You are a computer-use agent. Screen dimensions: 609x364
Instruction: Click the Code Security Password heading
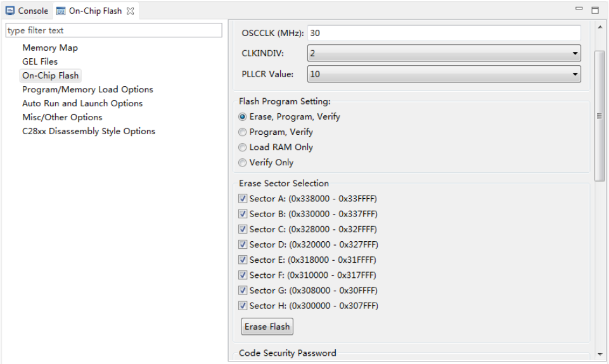point(288,353)
